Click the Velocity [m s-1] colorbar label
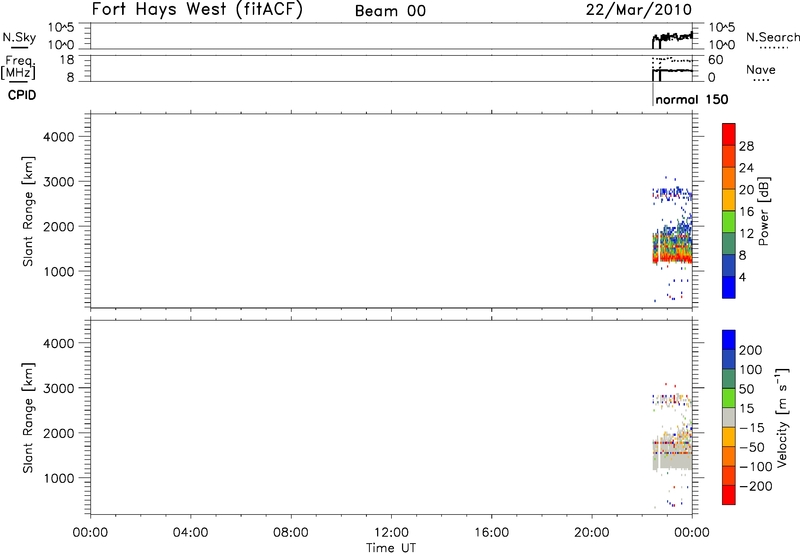Viewport: 800px width, 554px height. click(x=782, y=417)
